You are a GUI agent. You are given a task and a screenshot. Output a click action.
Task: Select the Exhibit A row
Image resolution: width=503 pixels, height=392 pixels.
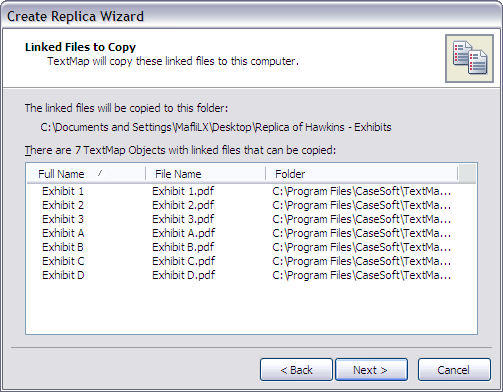coord(251,233)
